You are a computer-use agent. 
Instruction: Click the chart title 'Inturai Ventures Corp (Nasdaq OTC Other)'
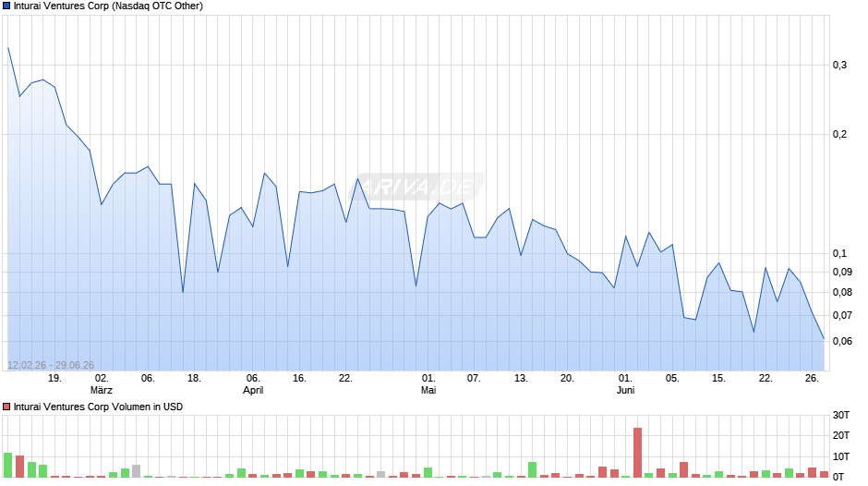click(x=108, y=6)
